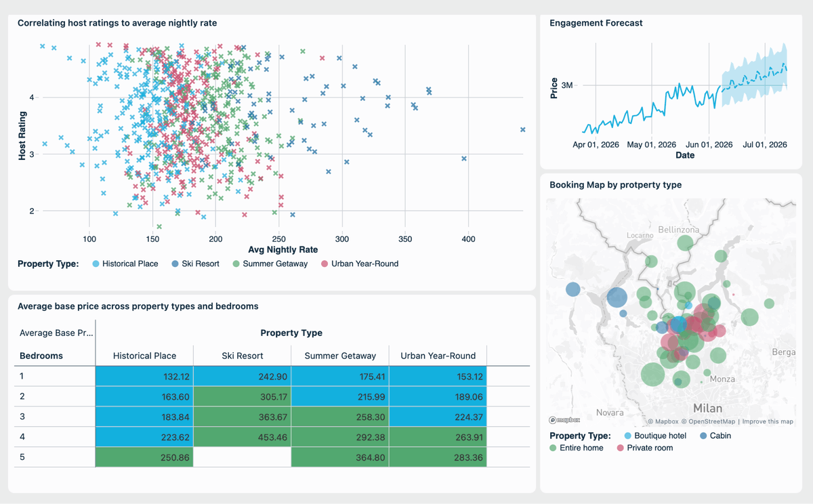The image size is (813, 504).
Task: Toggle Cabin in map legend
Action: click(x=715, y=436)
